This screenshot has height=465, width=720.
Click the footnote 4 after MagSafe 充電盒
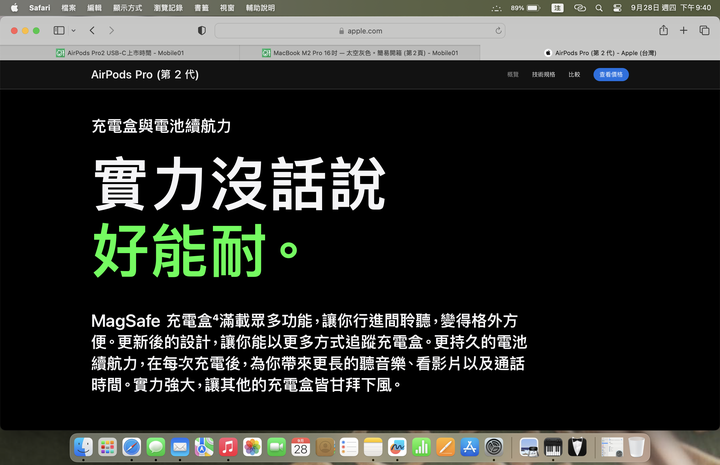pos(215,316)
